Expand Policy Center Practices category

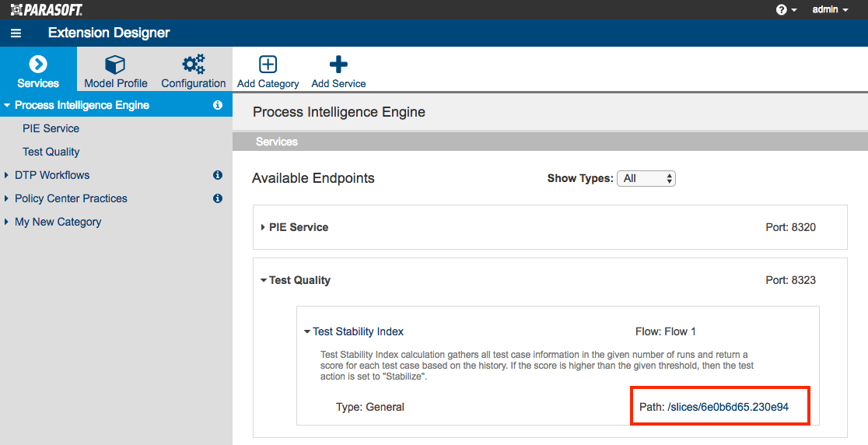[7, 198]
